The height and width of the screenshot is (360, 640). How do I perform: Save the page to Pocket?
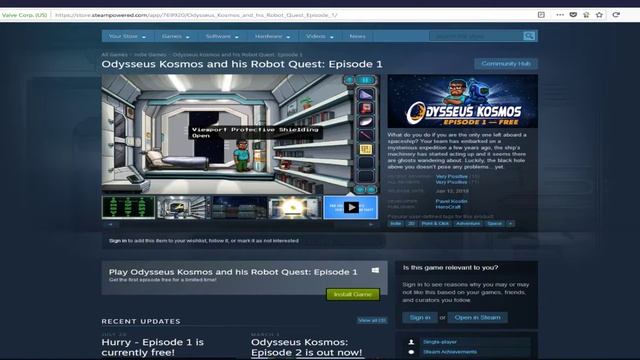coord(573,15)
